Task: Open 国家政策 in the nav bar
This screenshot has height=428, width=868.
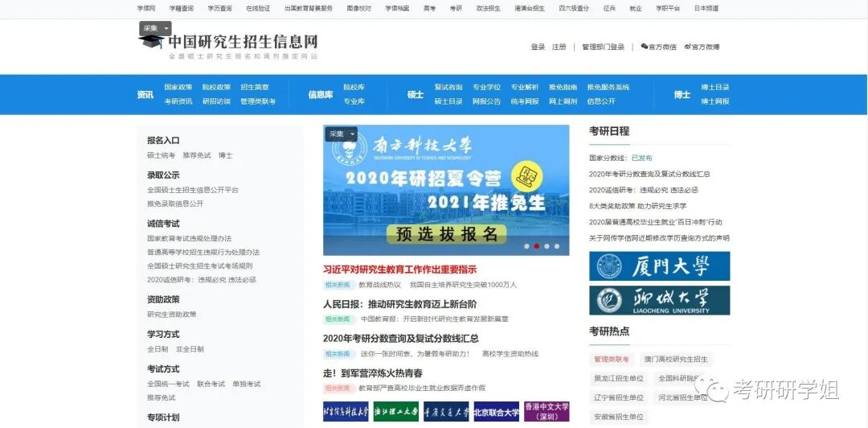Action: pyautogui.click(x=178, y=87)
